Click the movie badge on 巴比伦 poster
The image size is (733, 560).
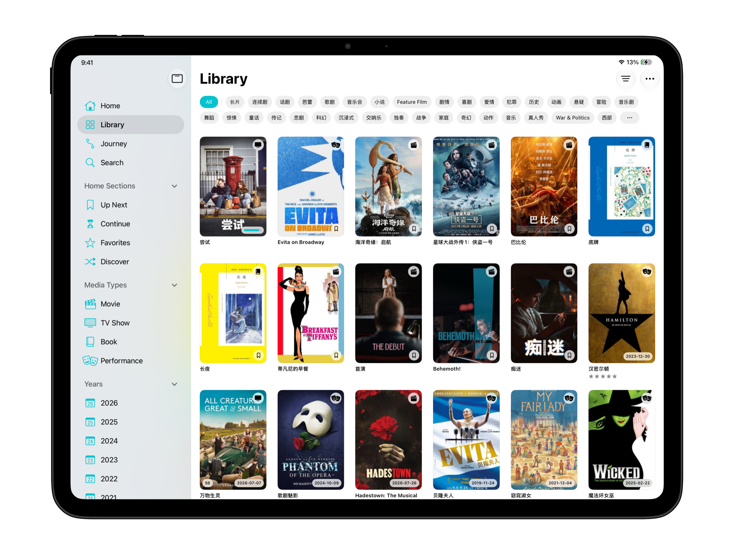[x=569, y=145]
